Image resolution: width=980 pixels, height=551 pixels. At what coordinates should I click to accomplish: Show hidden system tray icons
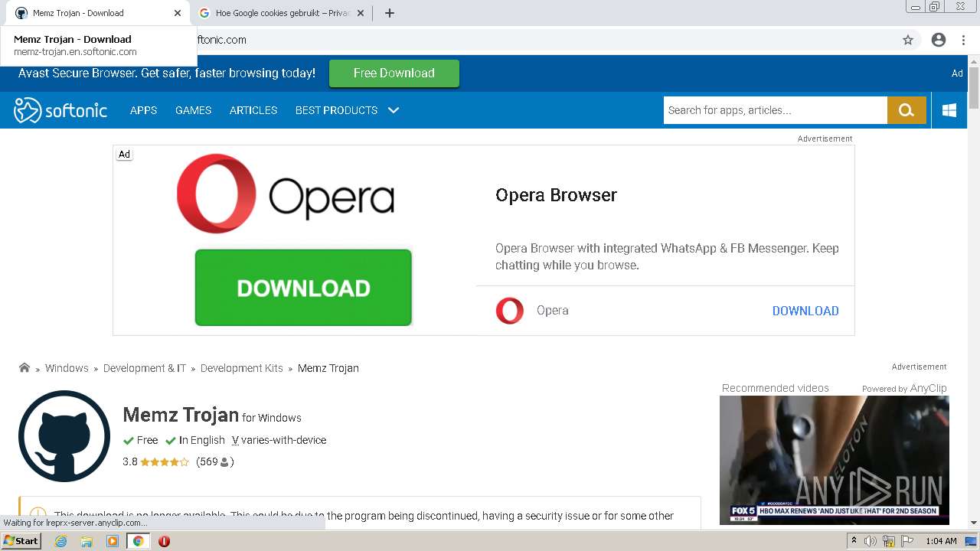(x=854, y=541)
